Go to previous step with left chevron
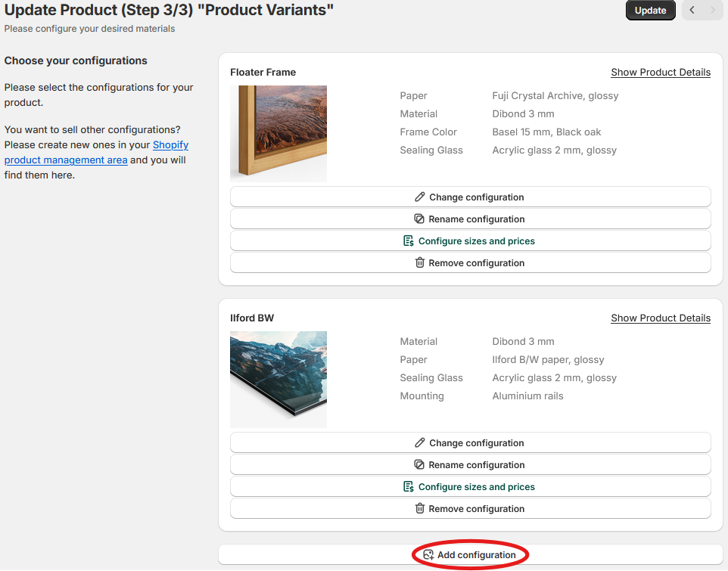 coord(692,11)
